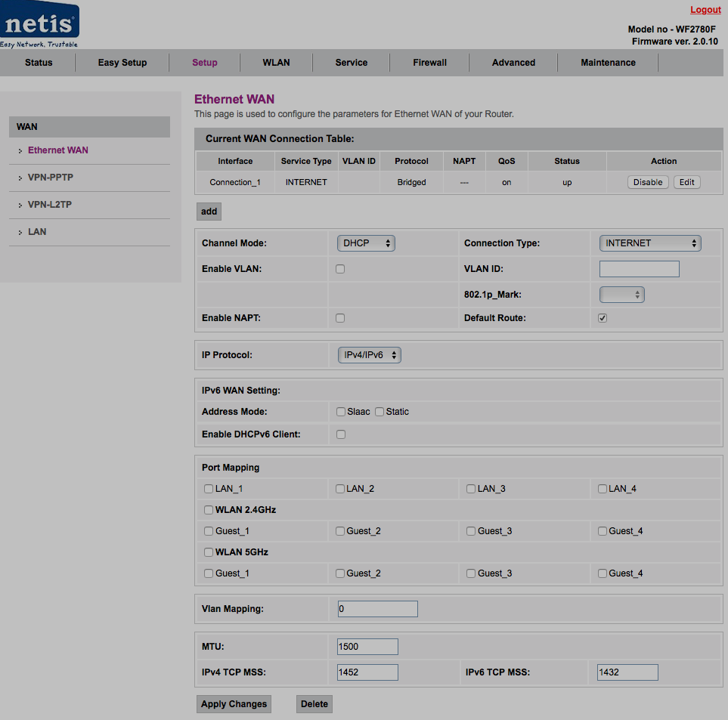Enable the VLAN checkbox
This screenshot has width=728, height=720.
(x=340, y=269)
